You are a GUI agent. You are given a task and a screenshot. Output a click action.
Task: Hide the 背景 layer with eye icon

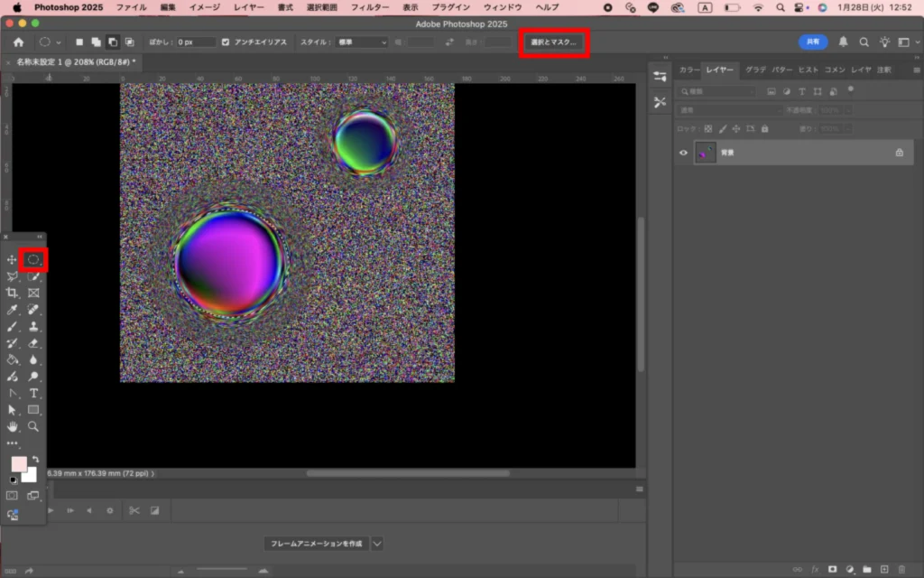[683, 153]
